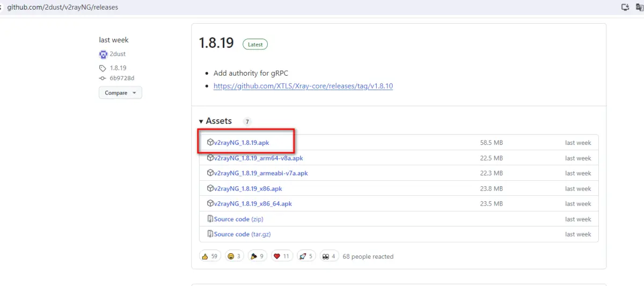Click the package icon beside v2rayNG_1.8.19_x86.apk

coord(210,189)
